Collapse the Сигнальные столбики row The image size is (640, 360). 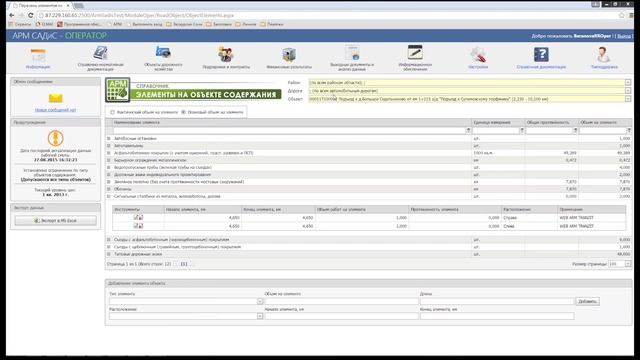point(109,196)
